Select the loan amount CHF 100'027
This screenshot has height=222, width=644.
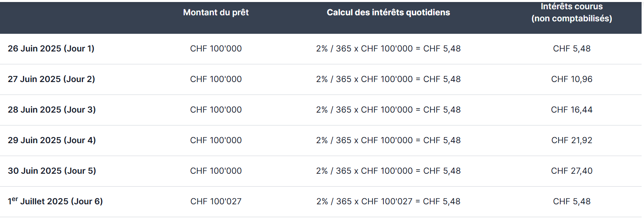pyautogui.click(x=216, y=201)
